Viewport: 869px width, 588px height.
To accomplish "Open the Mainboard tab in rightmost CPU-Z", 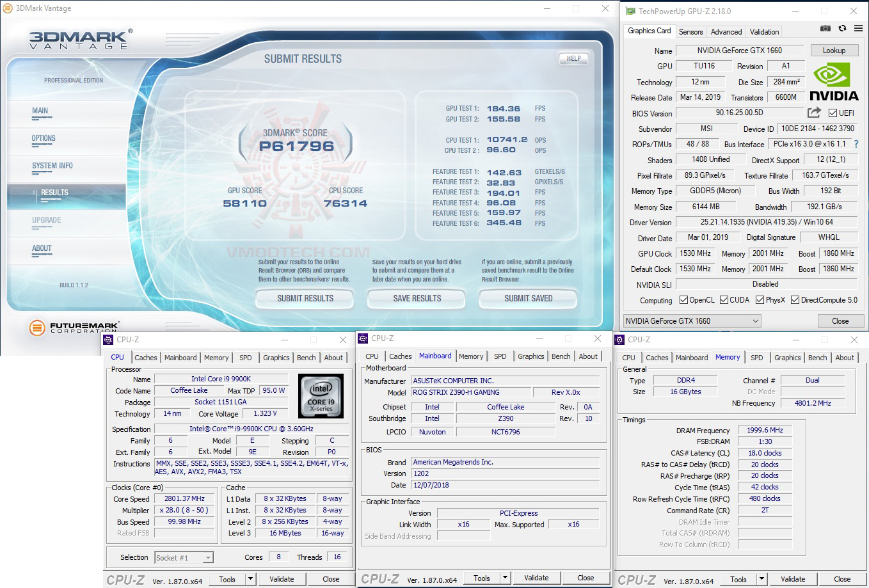I will 691,358.
